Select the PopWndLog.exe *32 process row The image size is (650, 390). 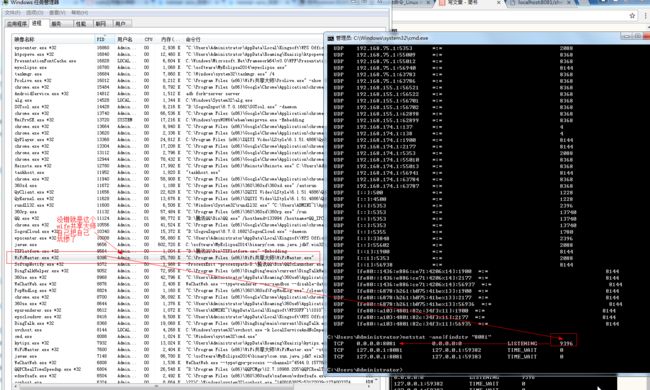pyautogui.click(x=167, y=291)
